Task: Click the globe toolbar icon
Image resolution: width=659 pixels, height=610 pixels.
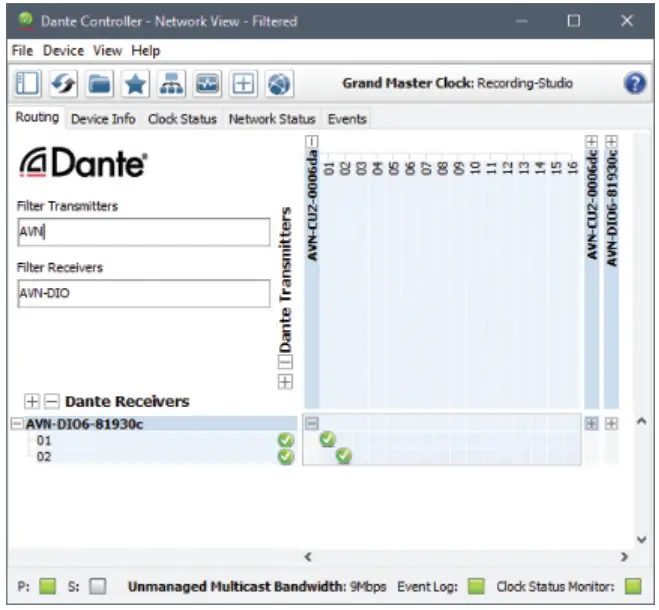Action: click(x=279, y=84)
